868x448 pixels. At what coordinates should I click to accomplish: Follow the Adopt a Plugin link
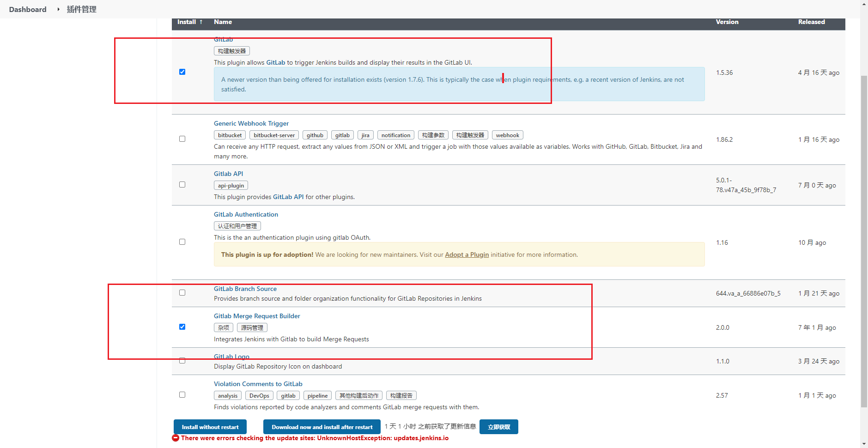(467, 254)
